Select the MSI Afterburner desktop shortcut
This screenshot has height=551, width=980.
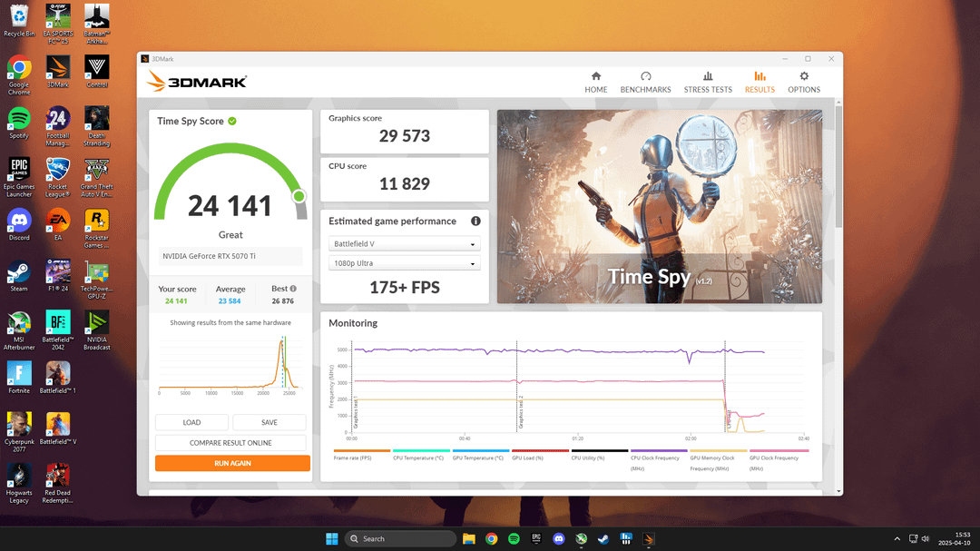click(x=19, y=330)
